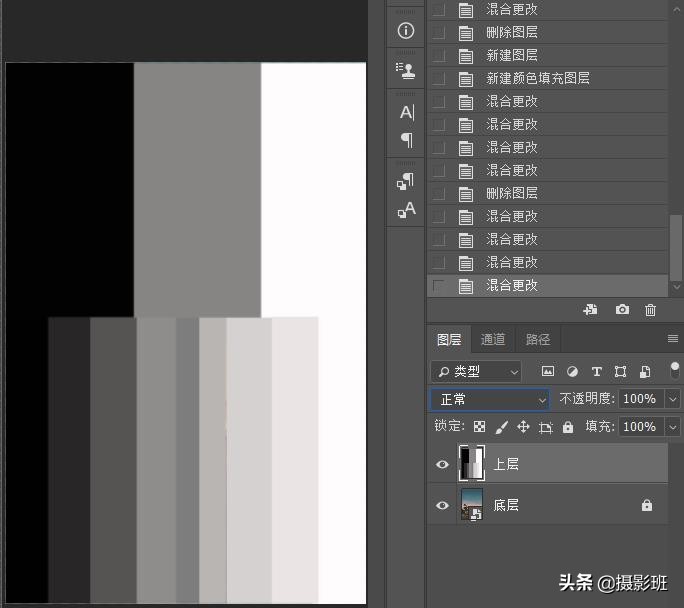Expand the 不透明度 slider arrow

(672, 399)
